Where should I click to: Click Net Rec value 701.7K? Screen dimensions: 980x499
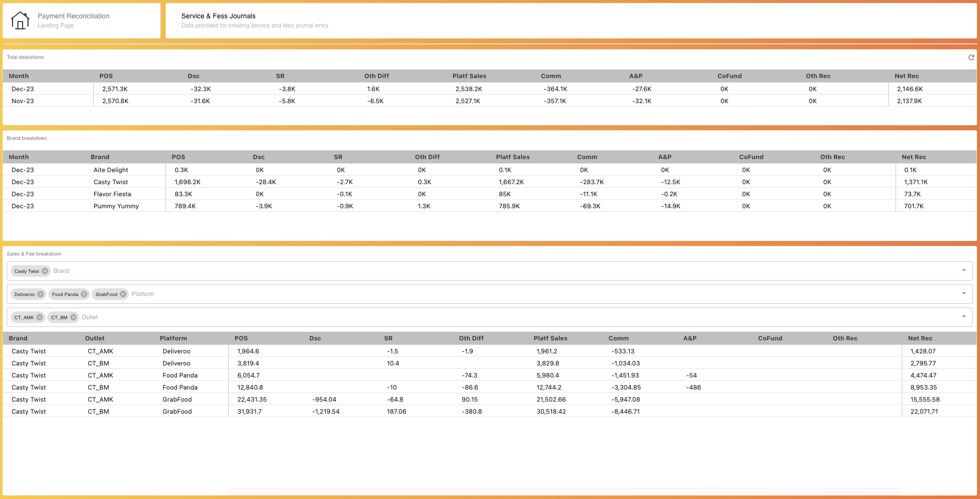(x=913, y=206)
